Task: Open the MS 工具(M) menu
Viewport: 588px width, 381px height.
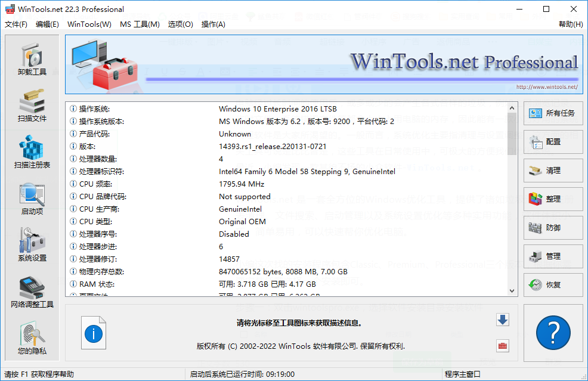Action: (x=140, y=24)
